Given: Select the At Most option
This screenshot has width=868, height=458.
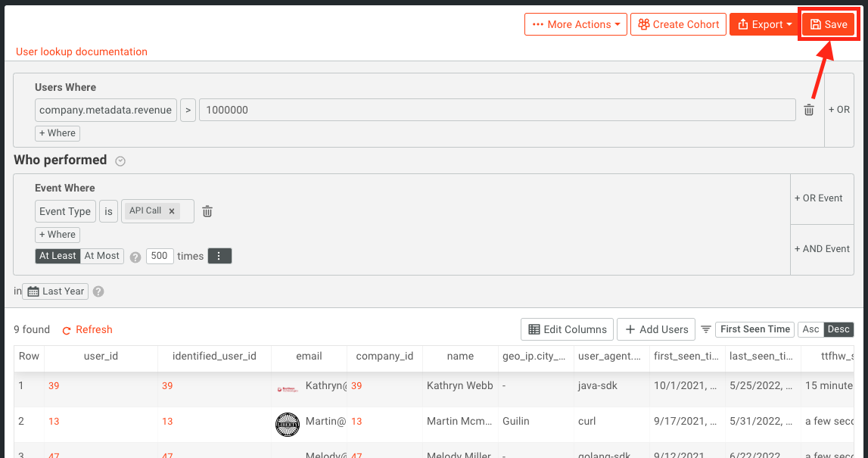Looking at the screenshot, I should [x=102, y=256].
